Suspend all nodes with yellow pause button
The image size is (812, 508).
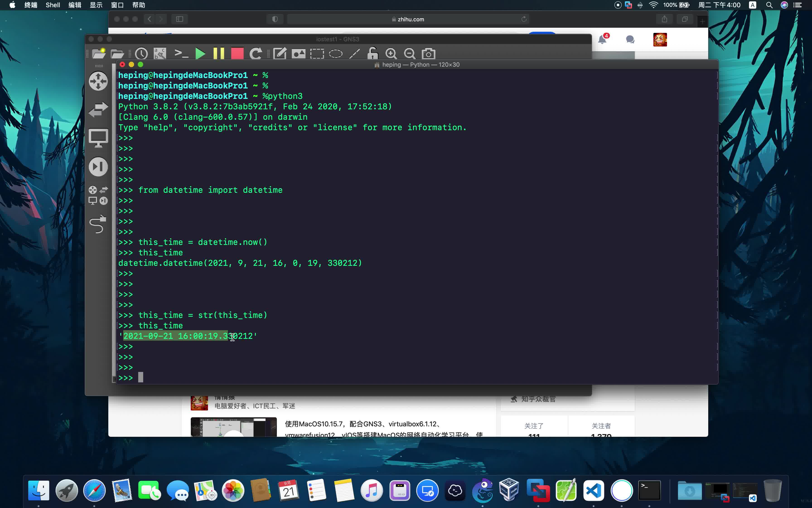(x=219, y=54)
